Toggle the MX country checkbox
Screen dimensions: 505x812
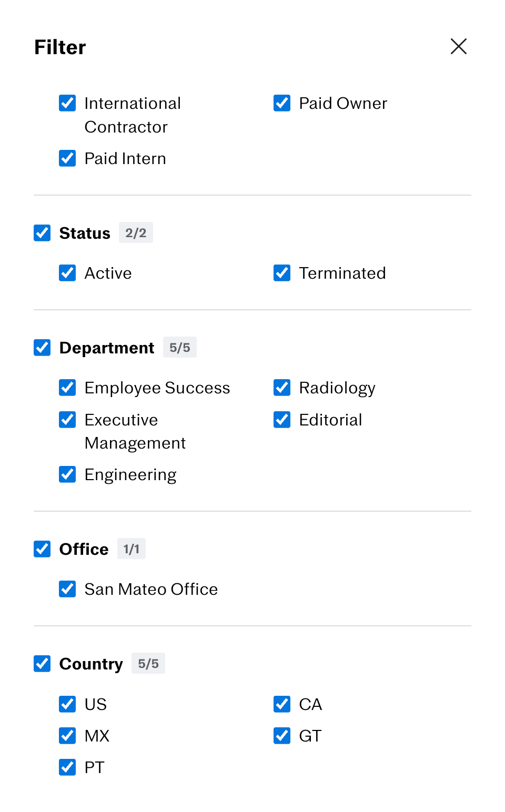(x=67, y=735)
